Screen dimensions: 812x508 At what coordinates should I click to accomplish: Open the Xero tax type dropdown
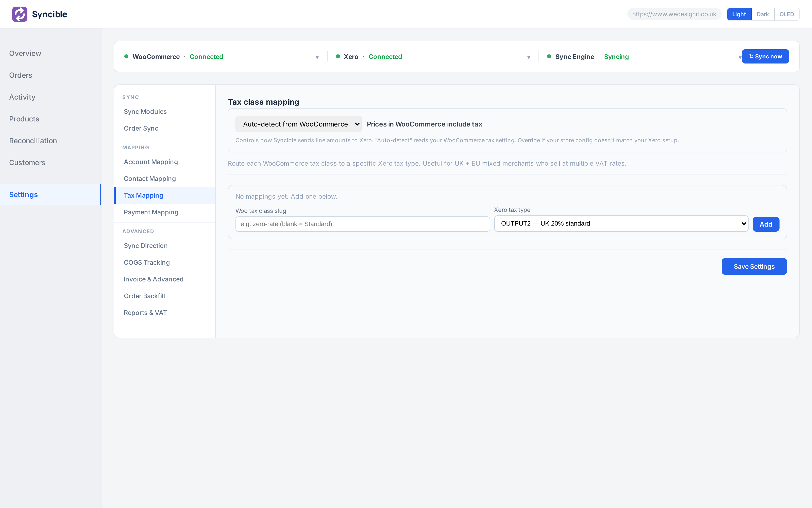point(621,224)
